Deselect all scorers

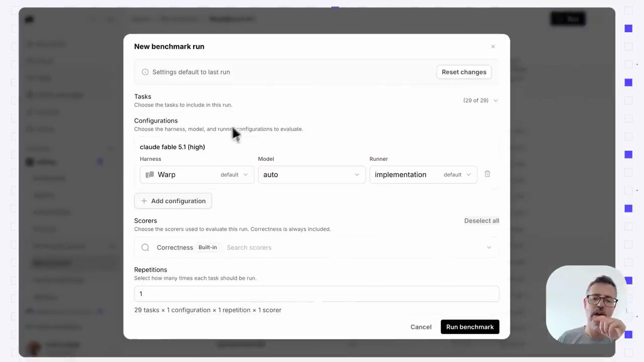481,221
